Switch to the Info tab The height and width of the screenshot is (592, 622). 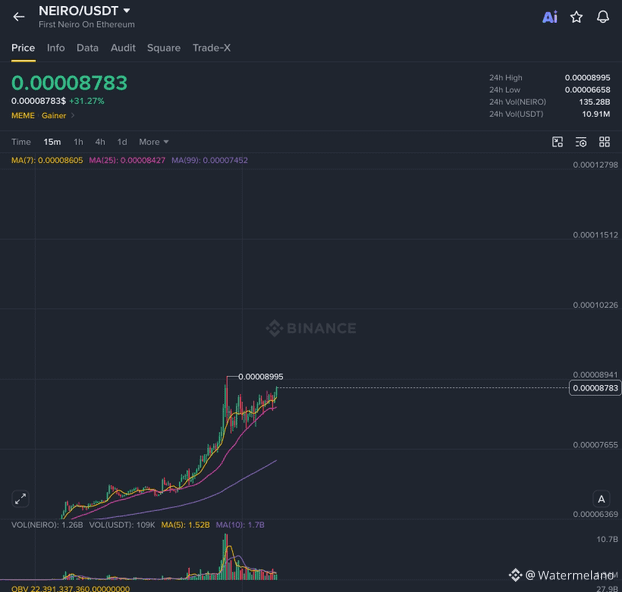coord(56,48)
